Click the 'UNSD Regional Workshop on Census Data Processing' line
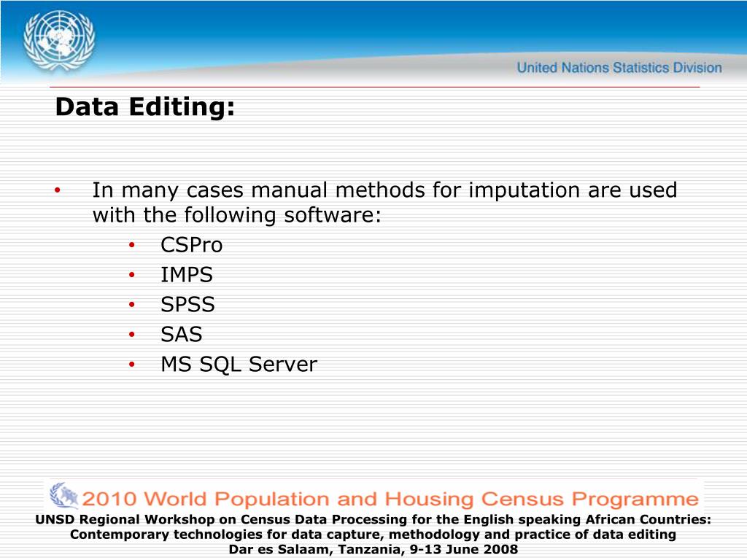 pyautogui.click(x=373, y=519)
